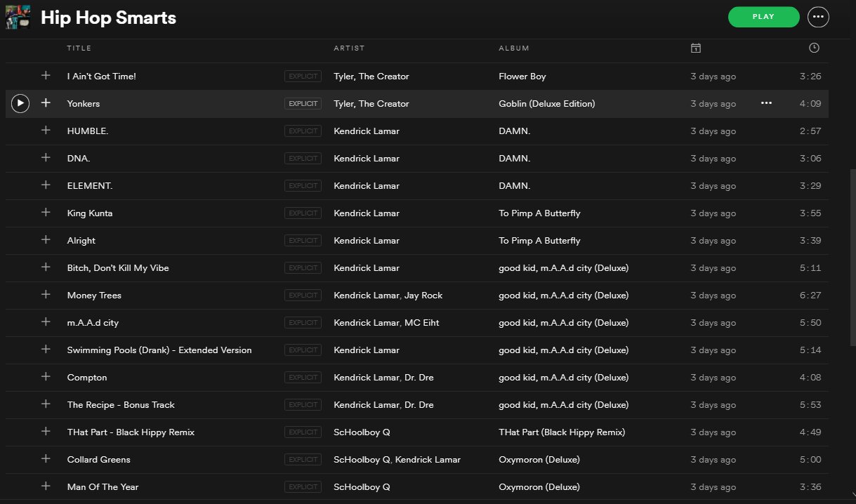Select the Alright track title
Viewport: 856px width, 504px height.
pyautogui.click(x=81, y=241)
